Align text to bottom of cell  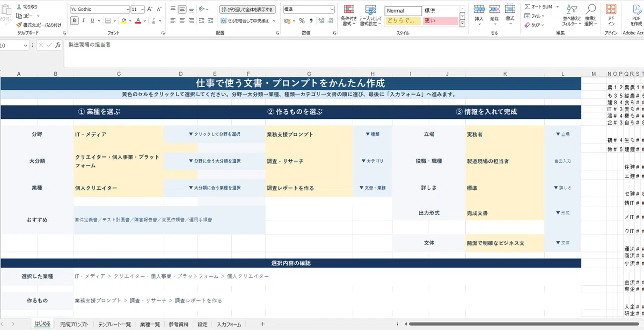pyautogui.click(x=192, y=9)
